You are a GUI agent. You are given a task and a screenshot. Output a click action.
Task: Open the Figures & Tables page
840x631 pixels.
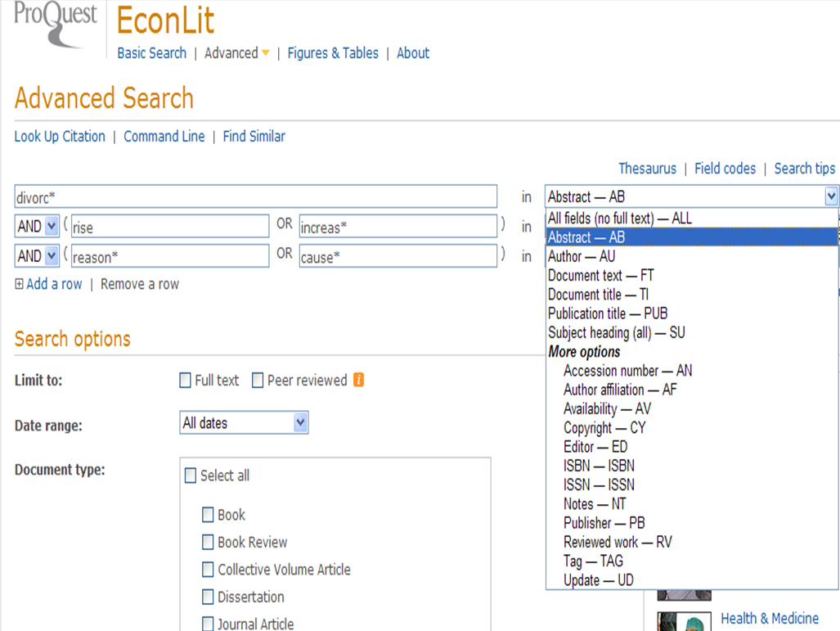(333, 53)
